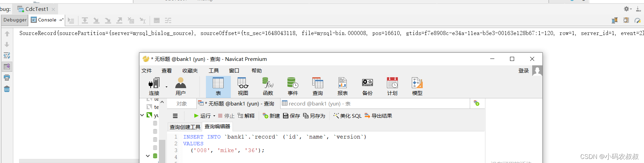Viewport: 644px width, 163px height.
Task: Toggle Scroll to End in the console
Action: point(7,66)
